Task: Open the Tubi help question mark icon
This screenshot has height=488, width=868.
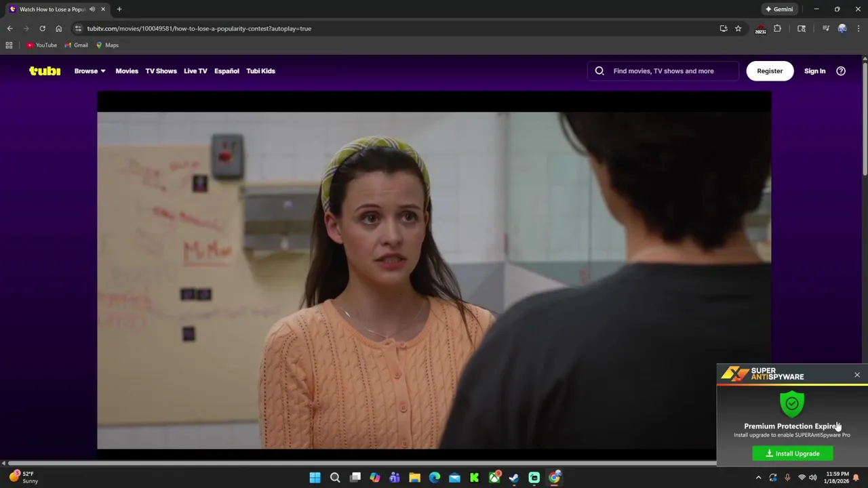Action: click(x=841, y=70)
